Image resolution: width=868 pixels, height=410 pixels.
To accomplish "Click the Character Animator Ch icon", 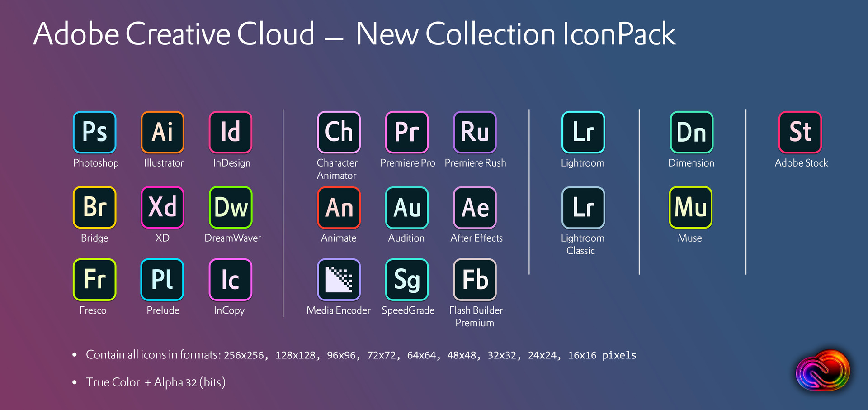I will click(339, 132).
